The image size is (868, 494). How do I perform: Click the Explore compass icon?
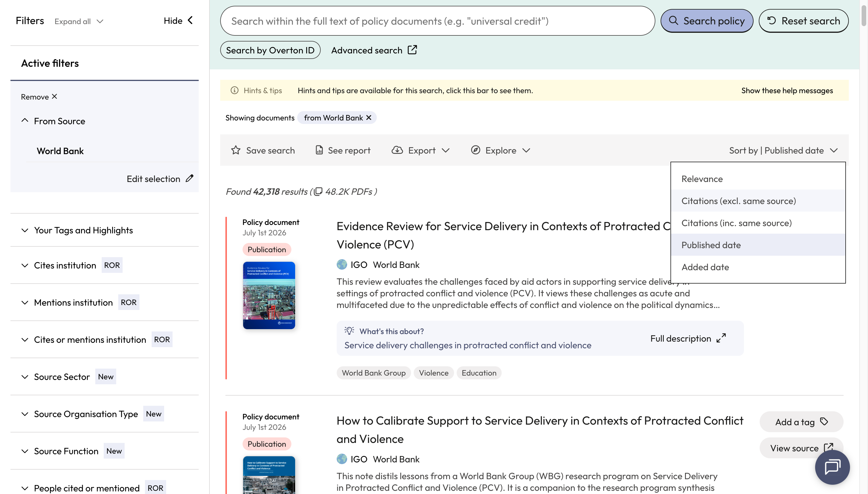(476, 150)
